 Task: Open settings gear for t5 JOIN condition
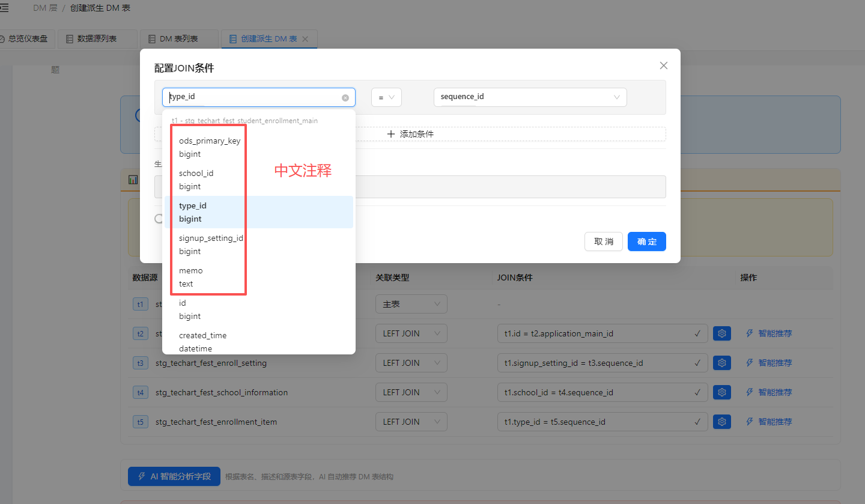coord(722,422)
